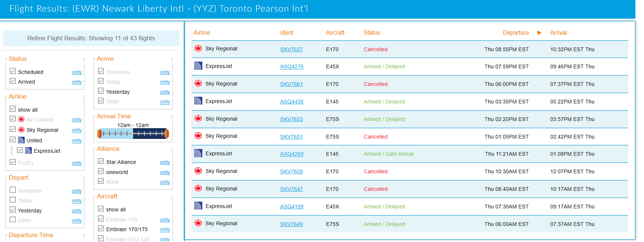
Task: Uncheck the Scheduled status checkbox
Action: click(x=13, y=71)
